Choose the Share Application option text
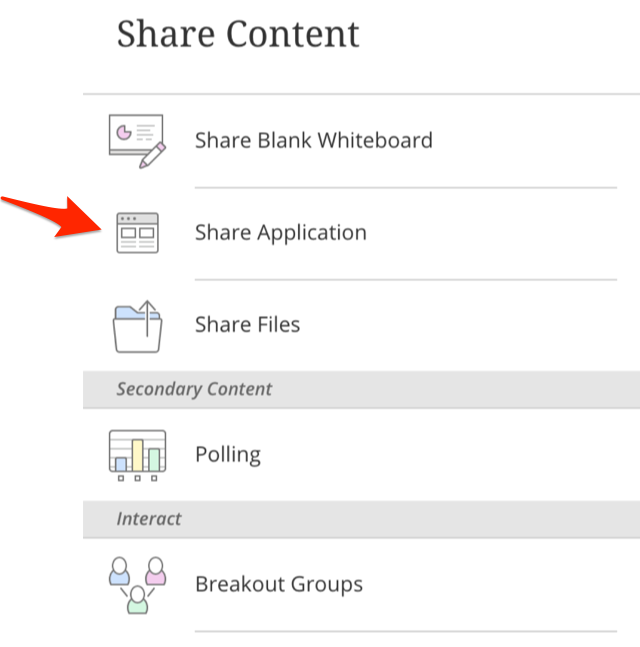The height and width of the screenshot is (647, 640). (281, 233)
